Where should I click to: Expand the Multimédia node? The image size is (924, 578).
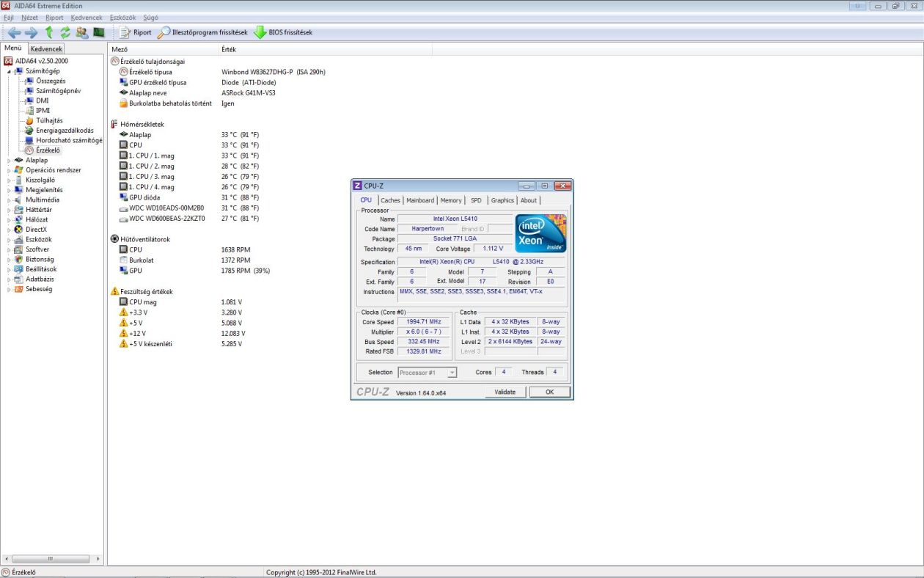10,200
